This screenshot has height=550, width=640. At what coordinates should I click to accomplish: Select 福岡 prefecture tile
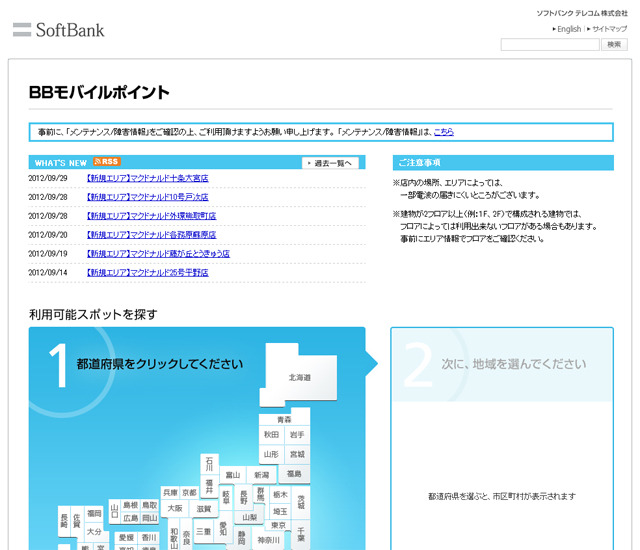(94, 513)
